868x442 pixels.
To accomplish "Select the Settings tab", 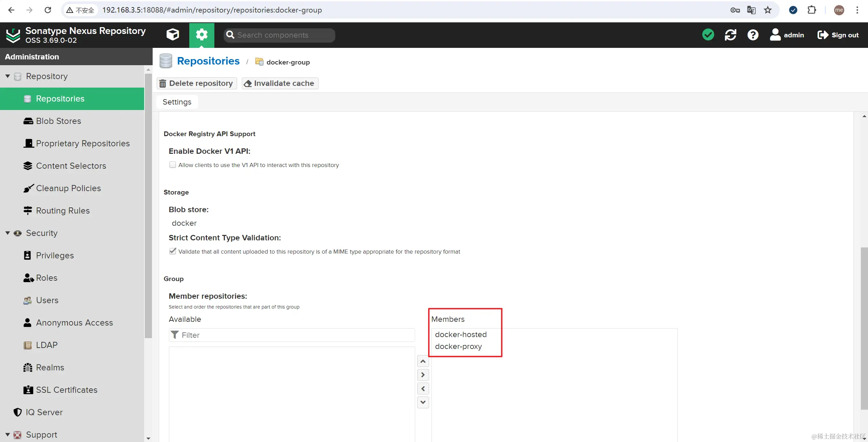I will click(x=177, y=102).
